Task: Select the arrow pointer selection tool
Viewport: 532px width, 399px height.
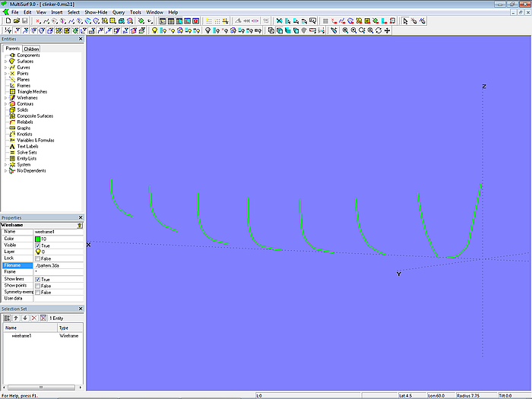Action: pyautogui.click(x=406, y=21)
